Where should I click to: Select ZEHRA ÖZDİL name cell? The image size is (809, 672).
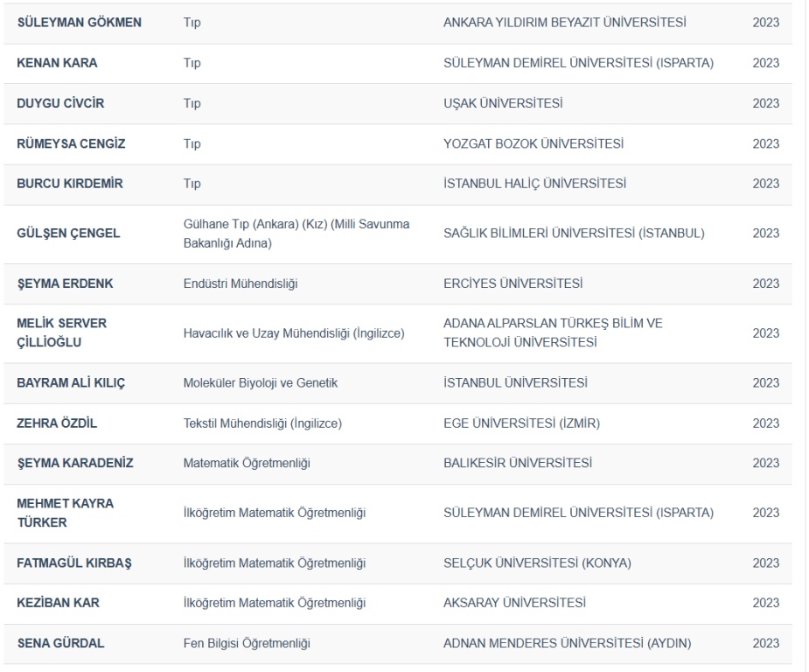point(59,423)
